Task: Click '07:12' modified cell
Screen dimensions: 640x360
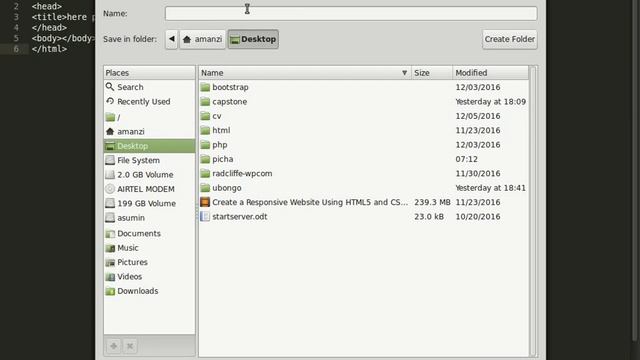Action: (467, 159)
